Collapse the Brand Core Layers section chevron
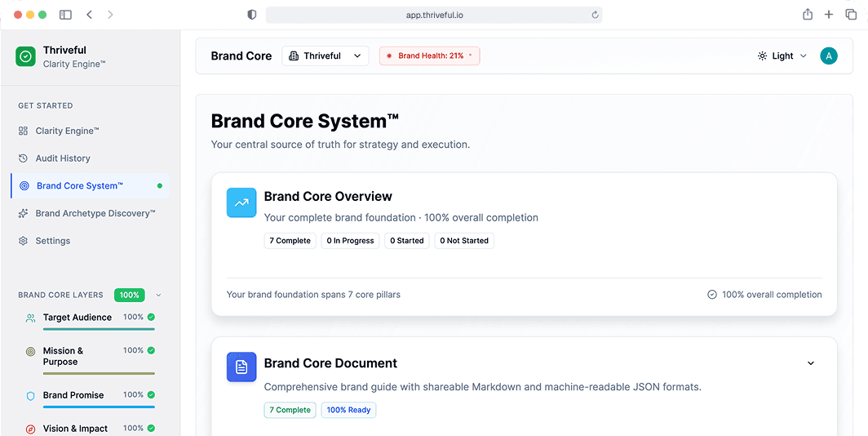Viewport: 868px width, 436px height. [x=159, y=296]
